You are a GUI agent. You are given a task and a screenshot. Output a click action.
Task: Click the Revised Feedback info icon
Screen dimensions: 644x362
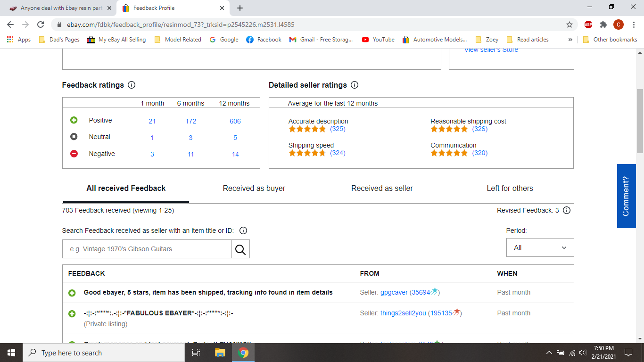pyautogui.click(x=567, y=210)
